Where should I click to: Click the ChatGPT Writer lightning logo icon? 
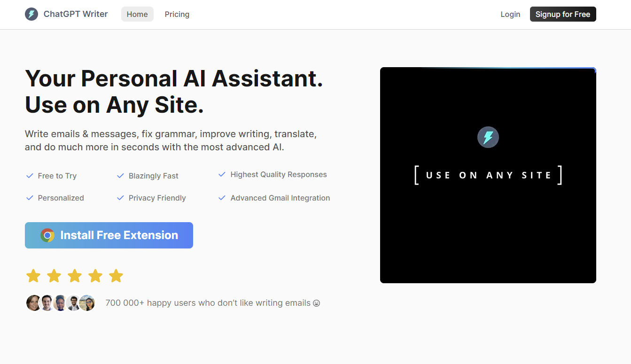click(x=31, y=14)
